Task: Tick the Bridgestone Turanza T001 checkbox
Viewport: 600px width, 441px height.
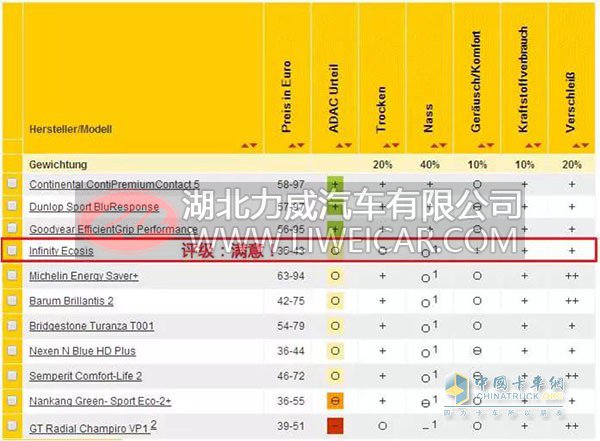Action: [x=12, y=325]
